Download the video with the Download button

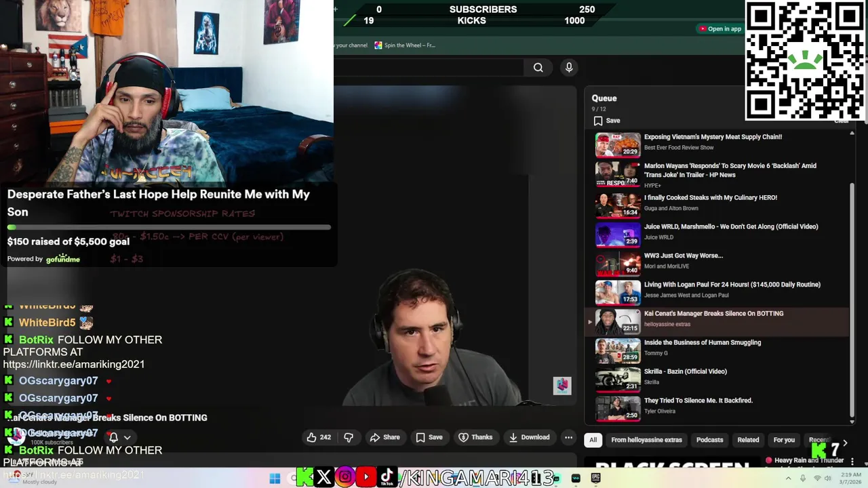click(x=530, y=437)
